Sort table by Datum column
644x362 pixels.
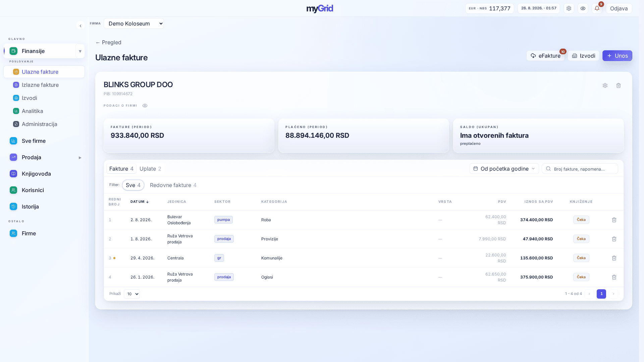pyautogui.click(x=140, y=202)
